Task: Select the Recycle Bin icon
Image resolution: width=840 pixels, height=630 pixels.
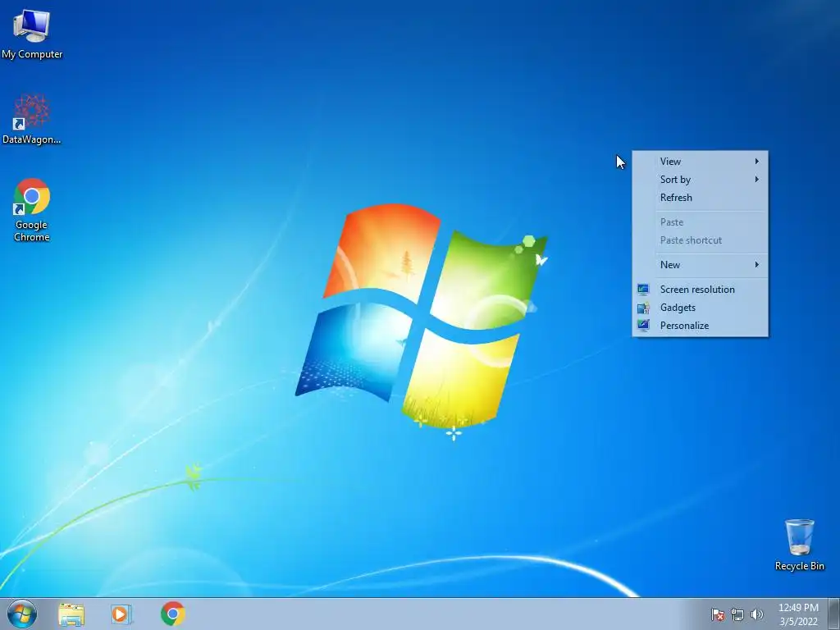Action: pyautogui.click(x=799, y=545)
